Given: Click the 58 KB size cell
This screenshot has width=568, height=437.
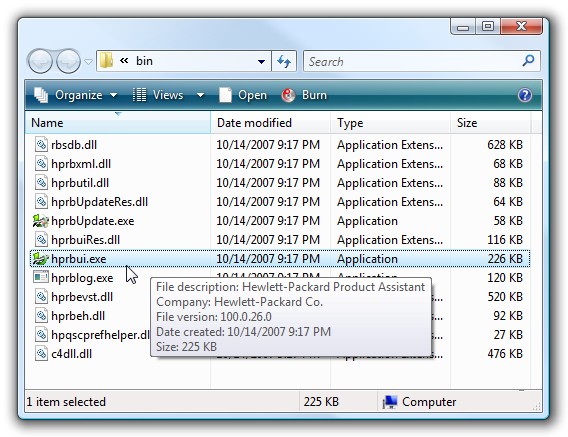Looking at the screenshot, I should (x=508, y=221).
